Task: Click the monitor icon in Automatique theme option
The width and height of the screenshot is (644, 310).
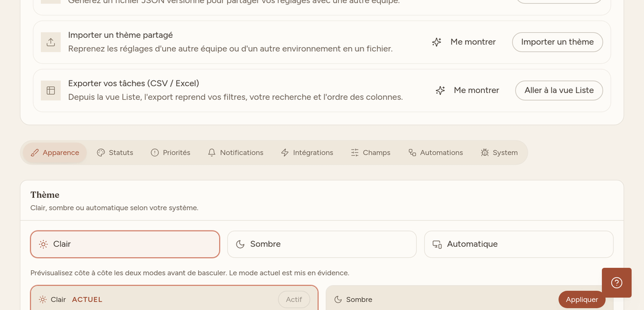Action: 437,244
